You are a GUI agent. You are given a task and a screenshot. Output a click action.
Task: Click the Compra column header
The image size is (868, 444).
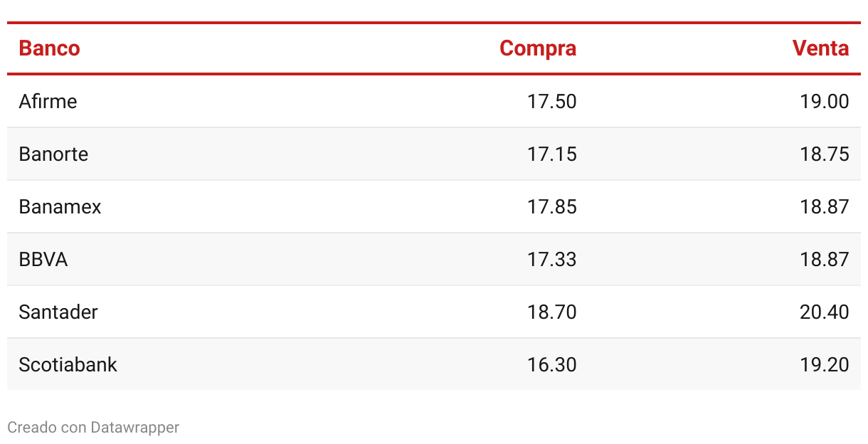click(538, 48)
